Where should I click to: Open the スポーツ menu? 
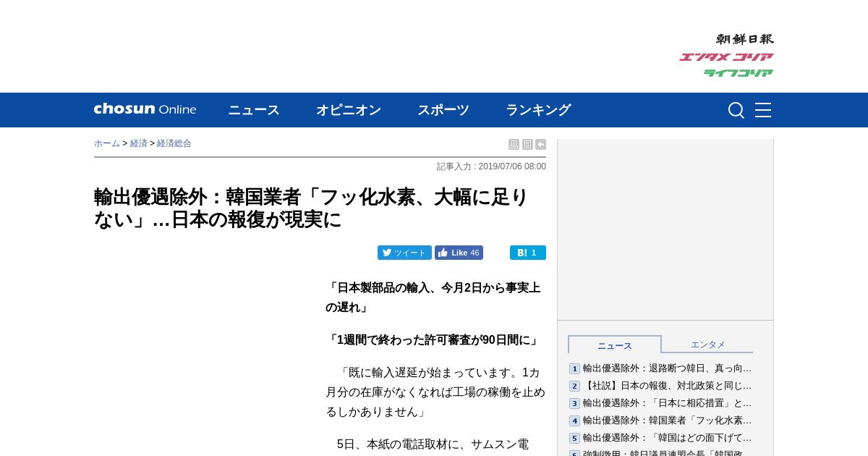[443, 110]
